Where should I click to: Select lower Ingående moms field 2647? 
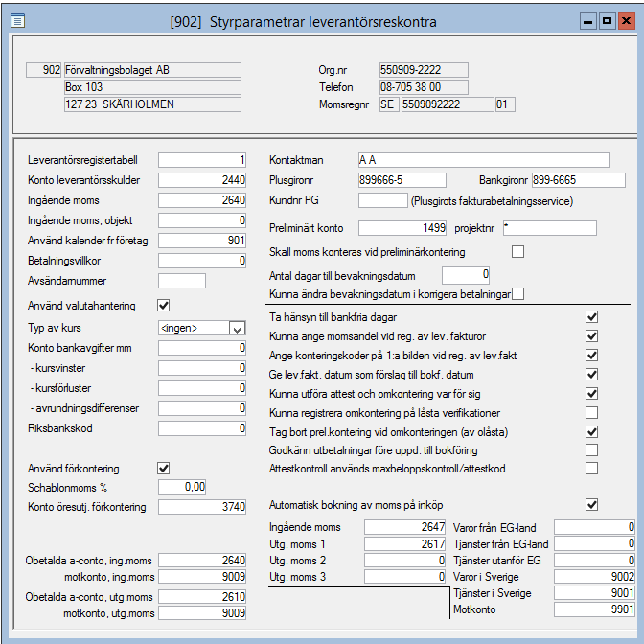pos(405,527)
